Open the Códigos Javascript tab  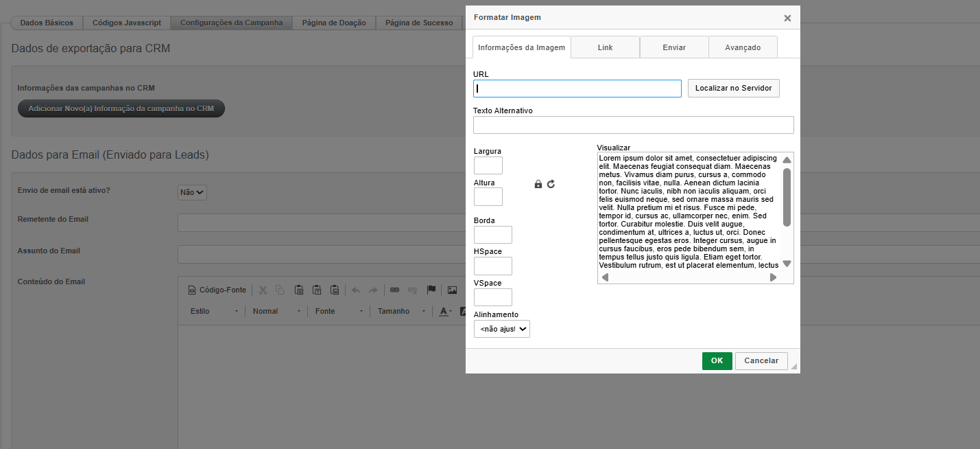click(x=127, y=23)
